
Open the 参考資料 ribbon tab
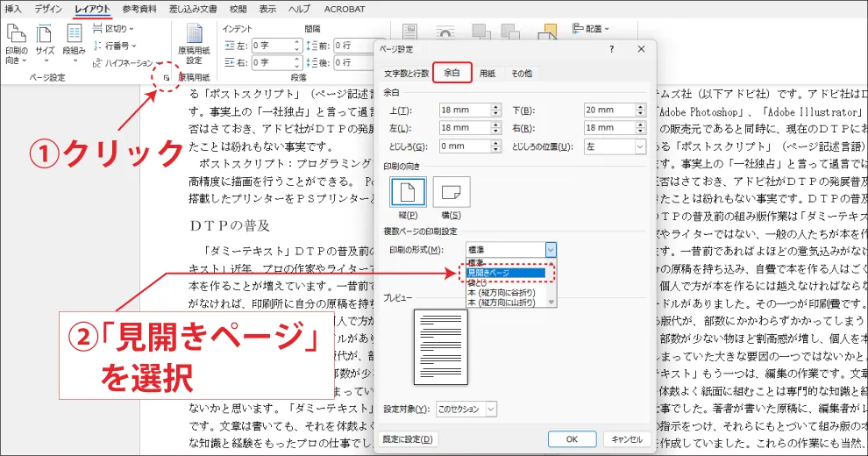(x=139, y=9)
